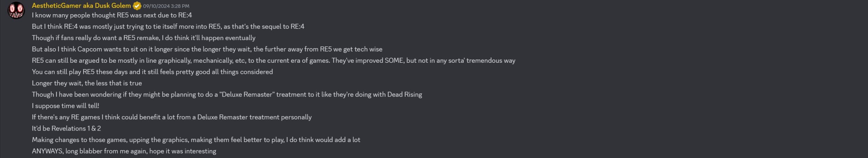Click the line "Though if fans really do want"

pos(143,38)
